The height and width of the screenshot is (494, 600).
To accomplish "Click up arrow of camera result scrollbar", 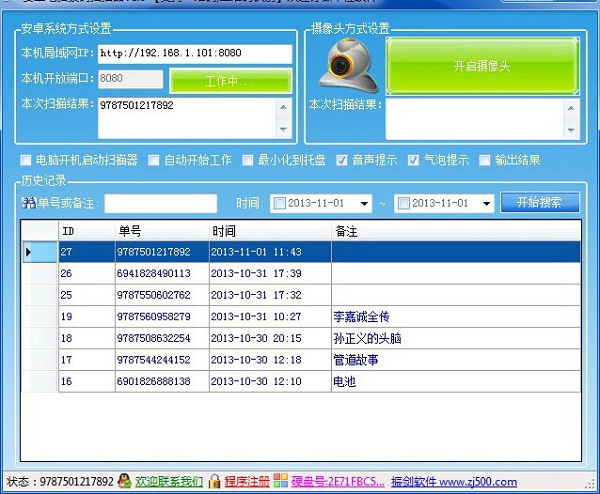I will coord(571,108).
